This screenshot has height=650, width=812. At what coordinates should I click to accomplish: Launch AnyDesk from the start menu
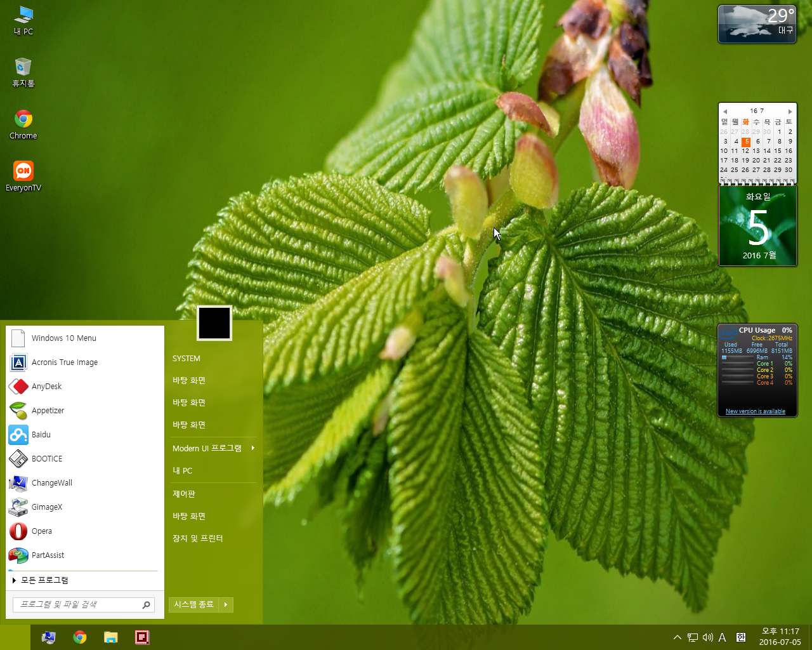pyautogui.click(x=85, y=387)
